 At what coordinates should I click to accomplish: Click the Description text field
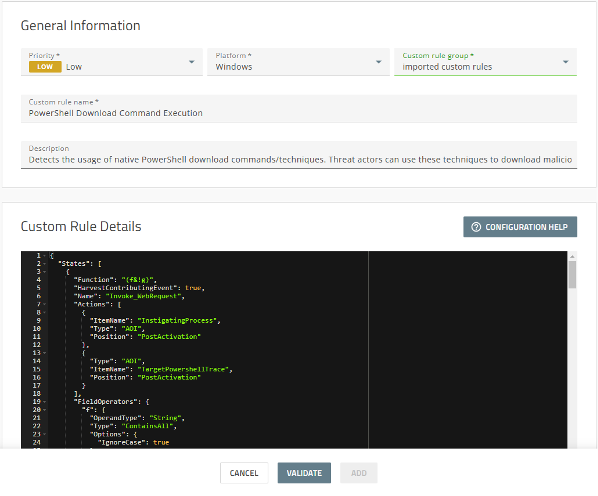(x=299, y=155)
